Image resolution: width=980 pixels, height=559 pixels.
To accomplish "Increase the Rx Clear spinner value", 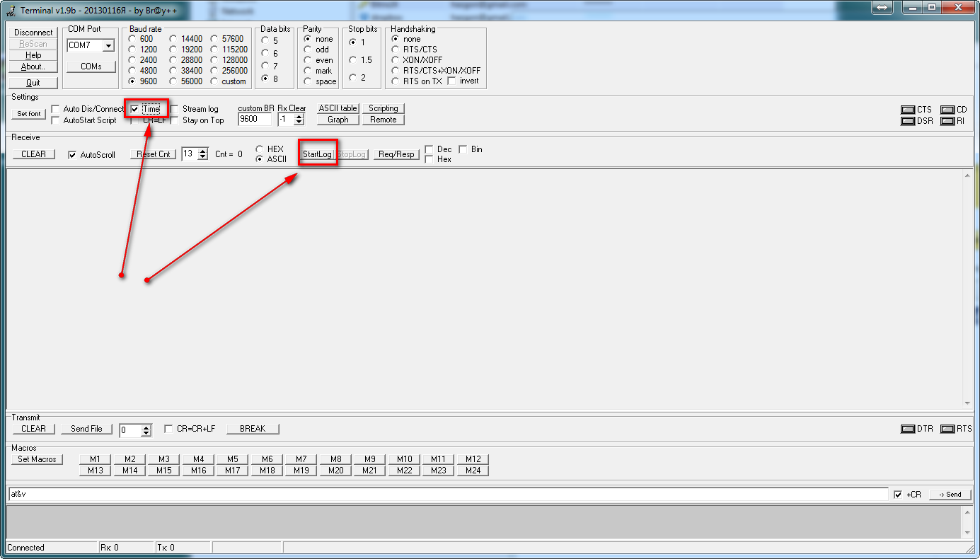I will point(299,117).
